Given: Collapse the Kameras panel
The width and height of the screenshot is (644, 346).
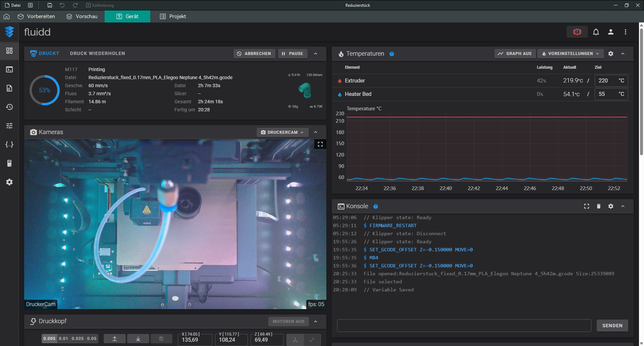Looking at the screenshot, I should pyautogui.click(x=316, y=132).
